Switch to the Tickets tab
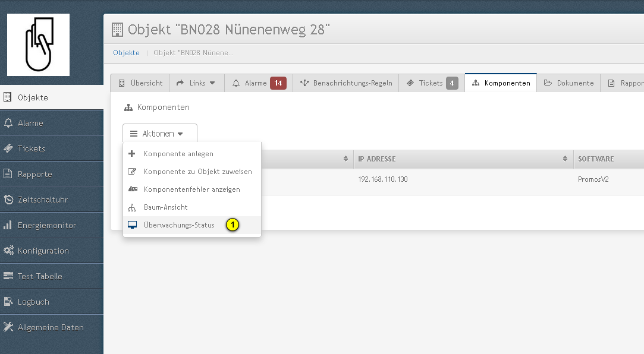644x354 pixels. coord(432,83)
